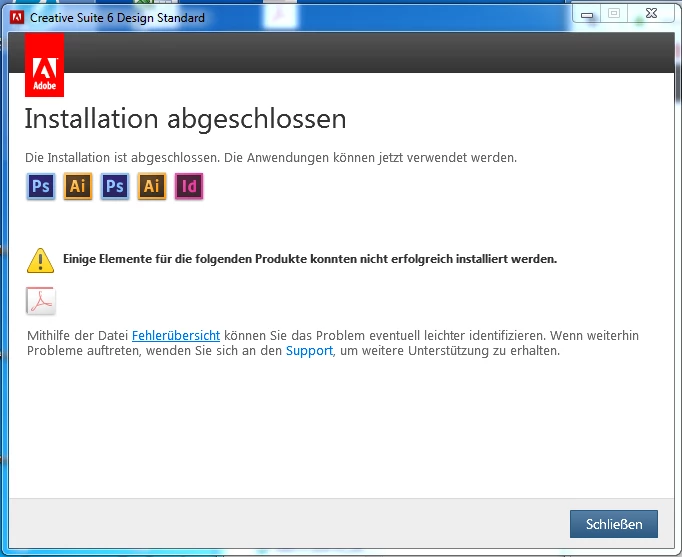Image resolution: width=682 pixels, height=557 pixels.
Task: Click the second Illustrator icon
Action: pyautogui.click(x=152, y=187)
